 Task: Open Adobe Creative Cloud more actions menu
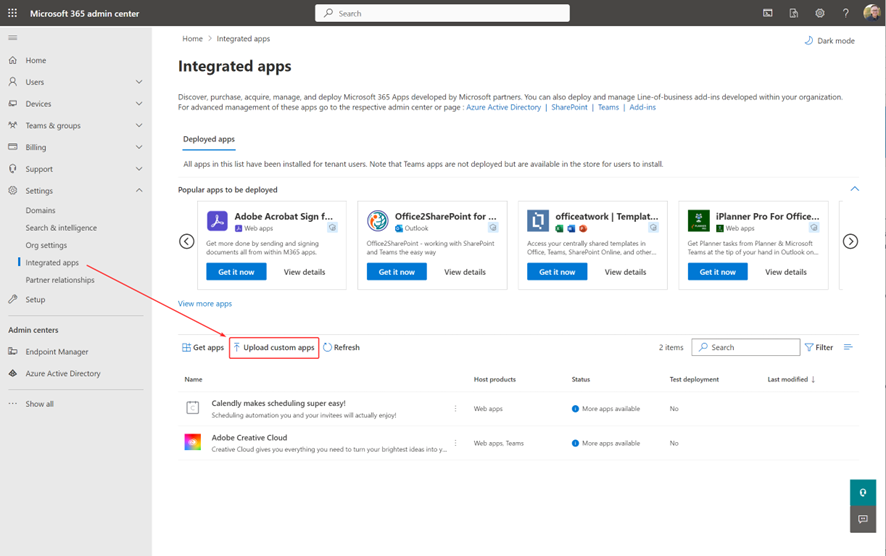pos(455,443)
